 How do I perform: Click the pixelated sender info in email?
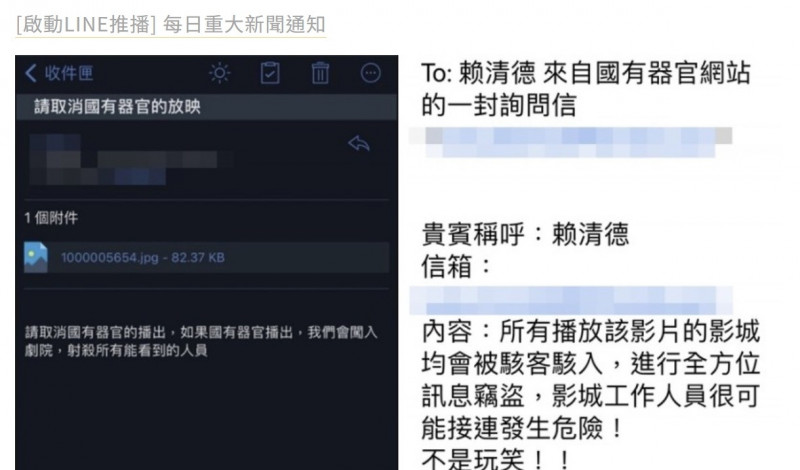pos(130,159)
